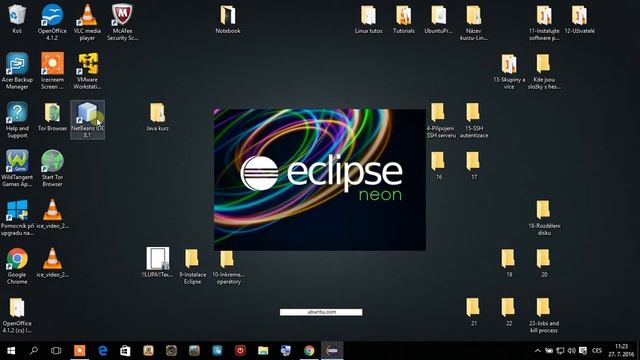Open Acer Backup Manager shortcut
Image resolution: width=640 pixels, height=360 pixels.
pos(17,71)
